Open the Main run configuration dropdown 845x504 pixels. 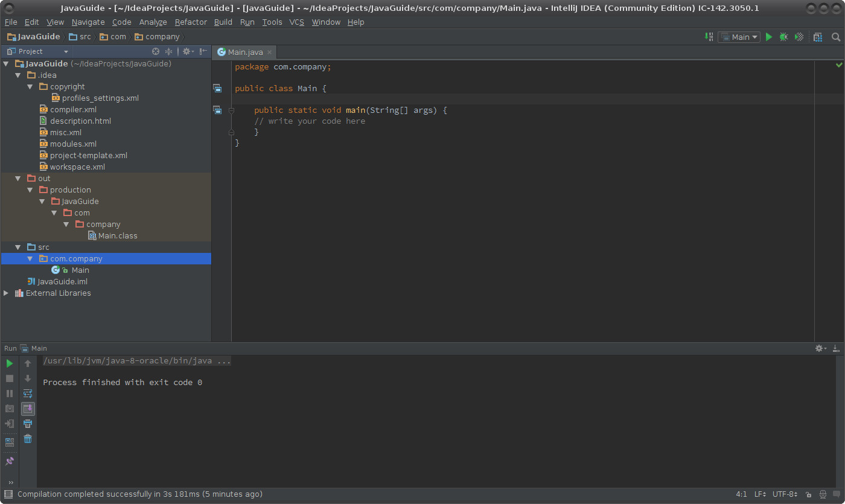pyautogui.click(x=739, y=37)
